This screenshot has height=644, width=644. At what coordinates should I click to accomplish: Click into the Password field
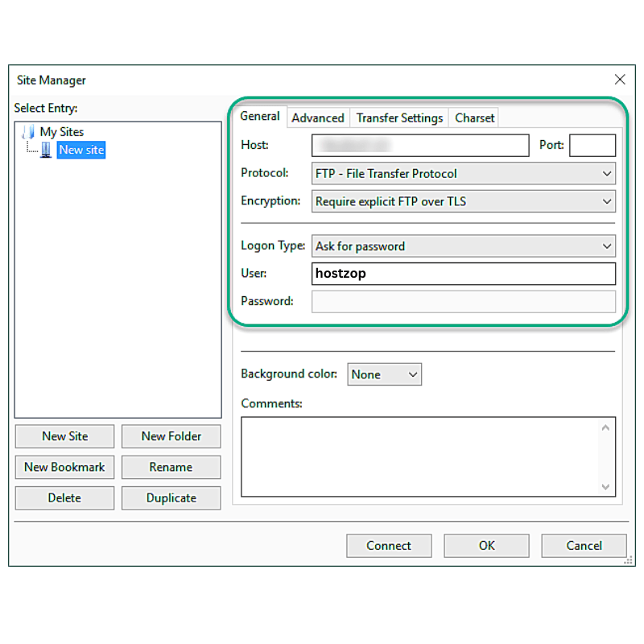[x=464, y=301]
